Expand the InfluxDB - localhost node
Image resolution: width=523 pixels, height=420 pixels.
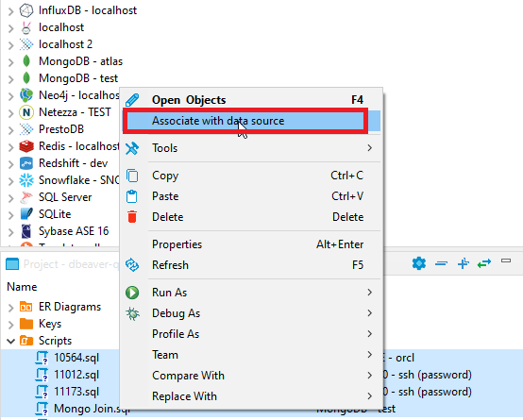coord(11,11)
